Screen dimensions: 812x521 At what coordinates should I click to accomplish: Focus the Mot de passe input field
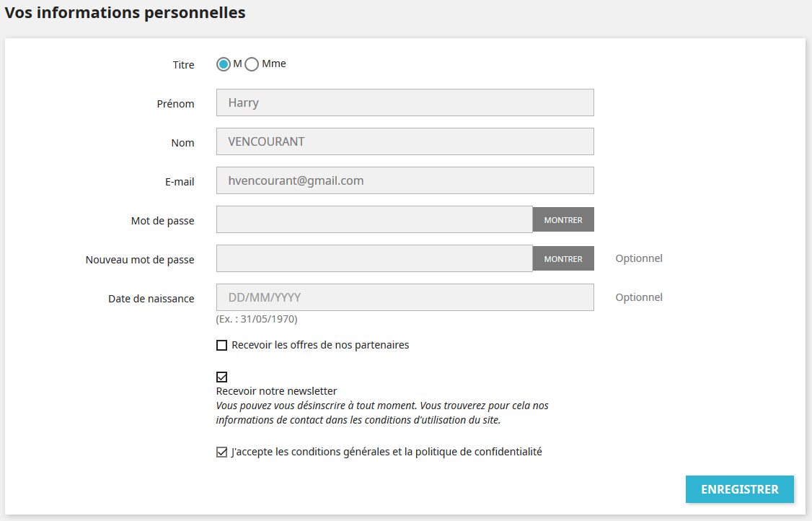(x=374, y=219)
